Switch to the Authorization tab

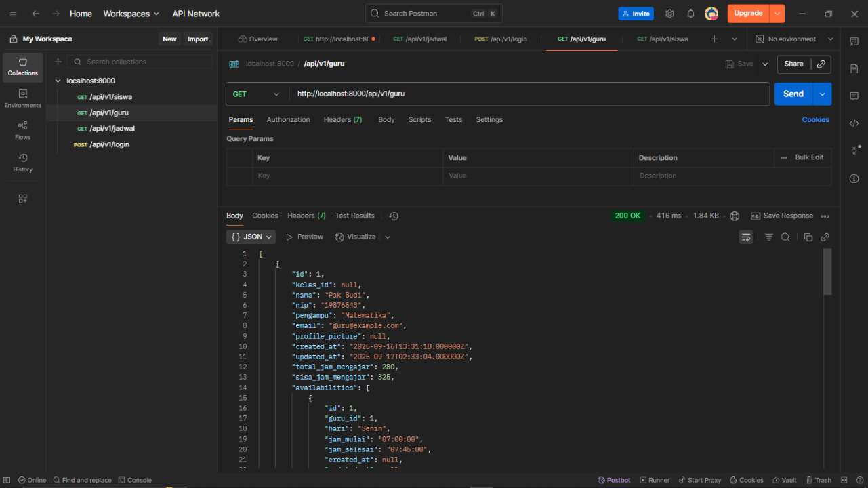(288, 120)
